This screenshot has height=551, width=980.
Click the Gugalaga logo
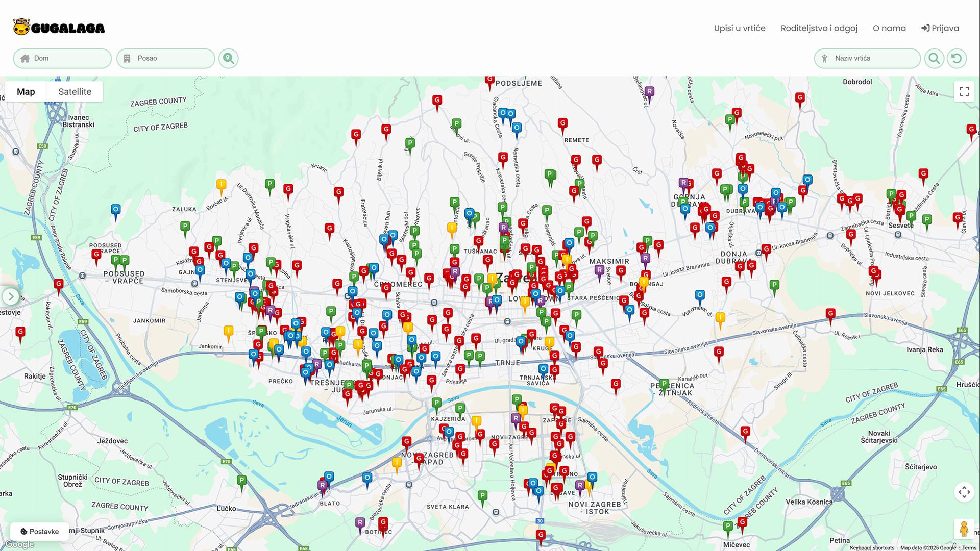point(59,28)
